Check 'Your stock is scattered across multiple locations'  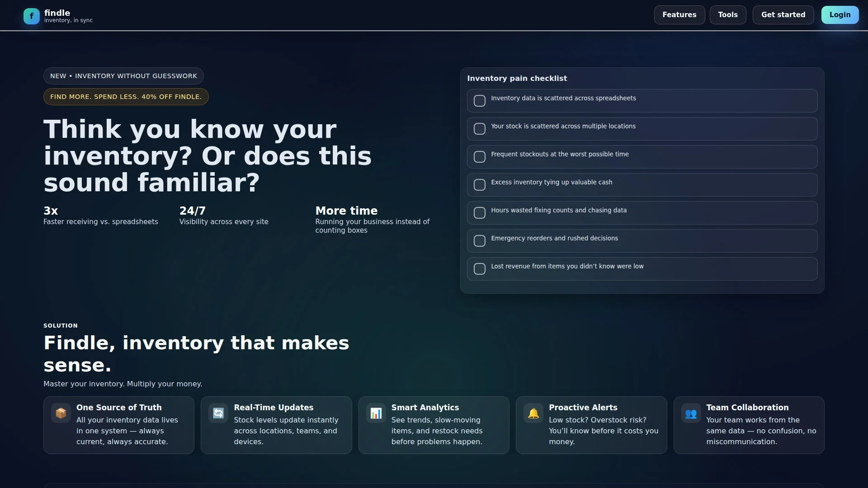[480, 129]
